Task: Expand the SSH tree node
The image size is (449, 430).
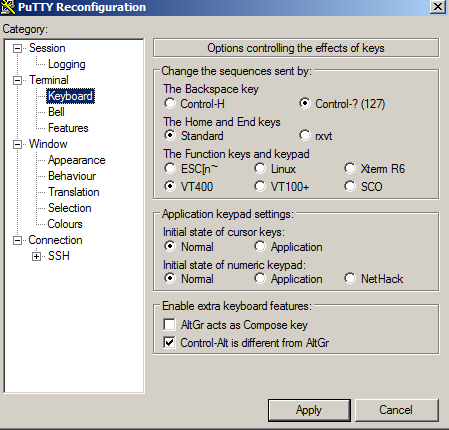Action: [x=36, y=257]
